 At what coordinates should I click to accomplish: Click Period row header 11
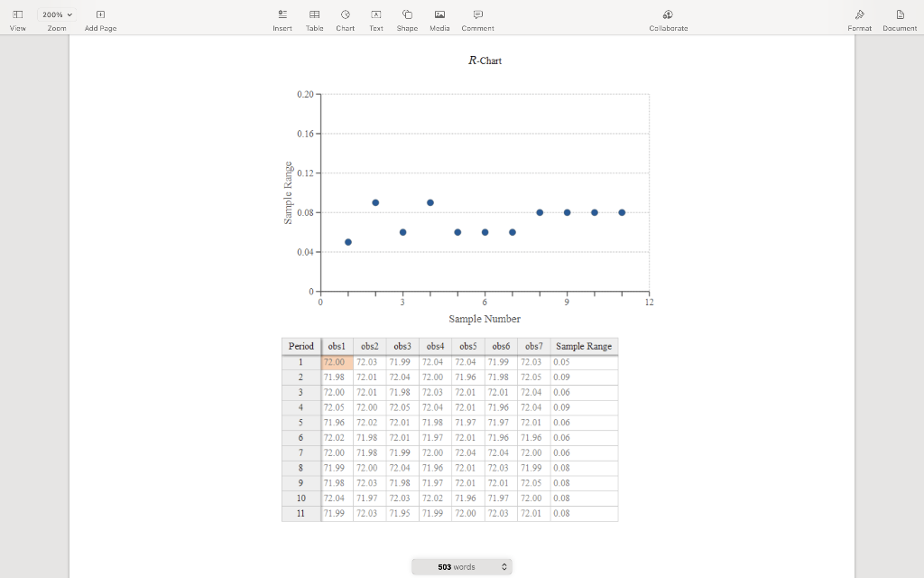click(301, 513)
